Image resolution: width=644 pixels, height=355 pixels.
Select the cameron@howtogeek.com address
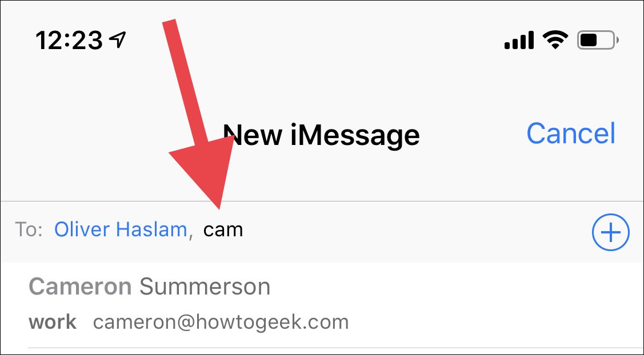point(221,322)
